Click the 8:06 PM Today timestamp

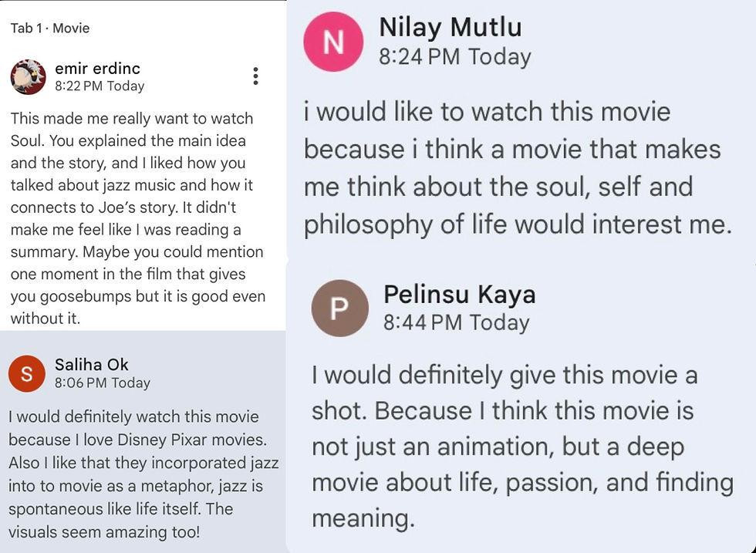(103, 383)
